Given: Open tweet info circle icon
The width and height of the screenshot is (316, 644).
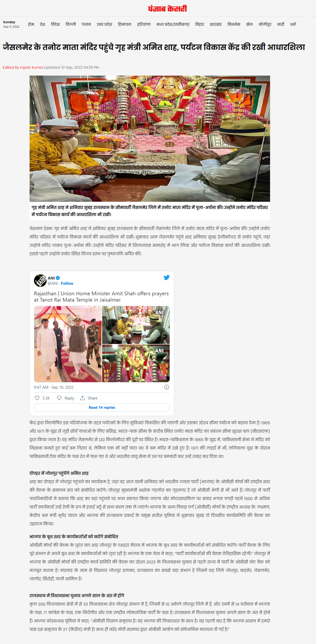Looking at the screenshot, I should pos(167,387).
